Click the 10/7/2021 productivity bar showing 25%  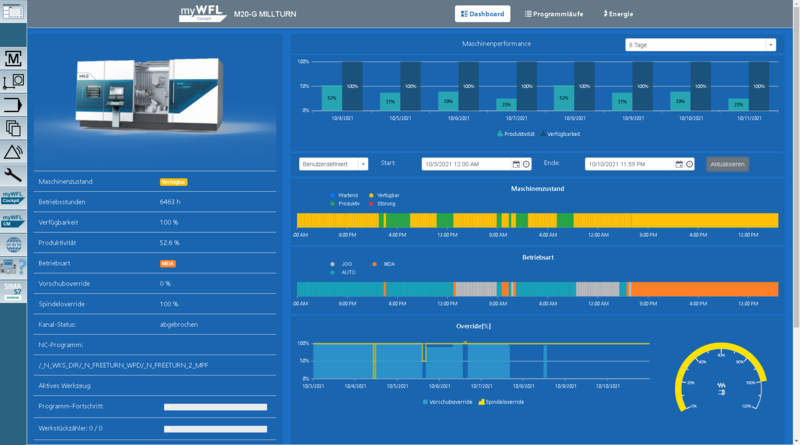(506, 105)
